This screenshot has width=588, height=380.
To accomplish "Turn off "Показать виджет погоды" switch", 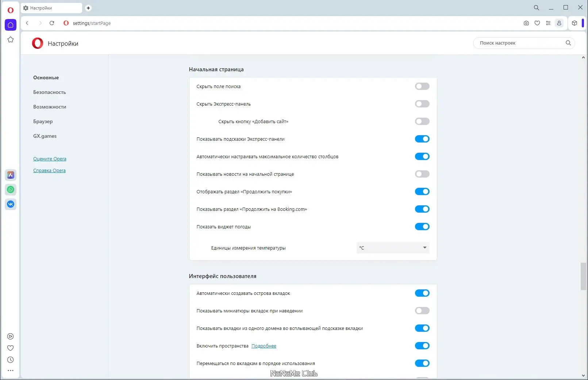I will 422,227.
